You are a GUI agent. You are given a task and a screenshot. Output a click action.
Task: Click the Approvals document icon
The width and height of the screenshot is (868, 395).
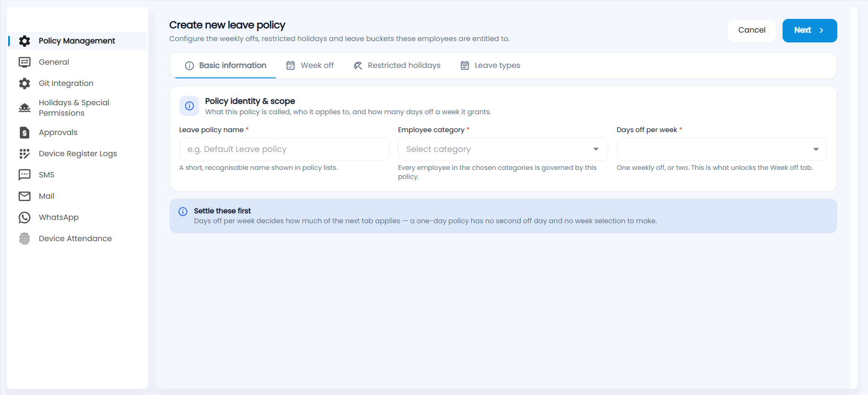point(25,133)
